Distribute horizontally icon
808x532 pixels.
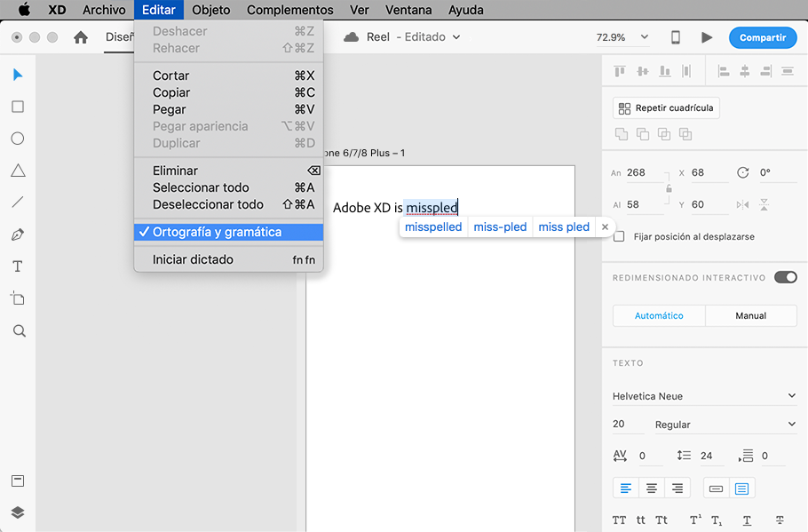[686, 71]
